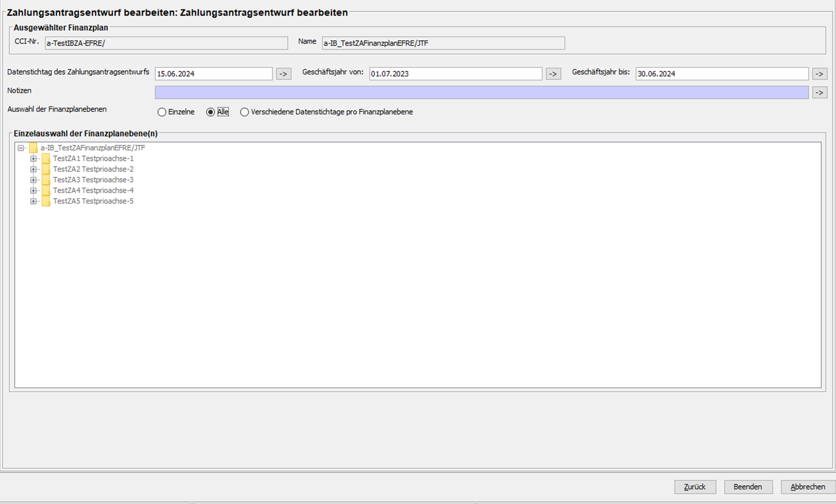Collapse the a-IB_TestZAFinanzplanEFRE/JTF root node

(21, 148)
